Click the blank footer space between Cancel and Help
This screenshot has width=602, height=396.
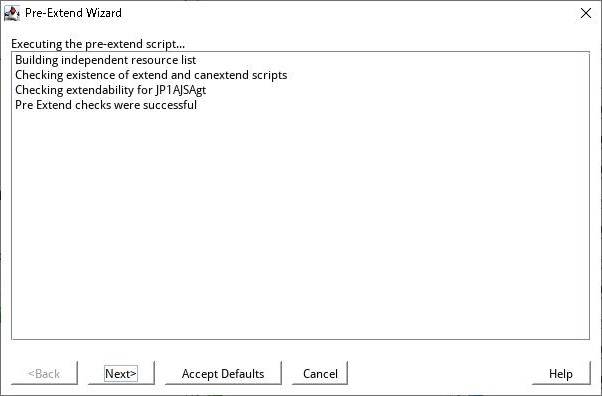click(x=440, y=373)
